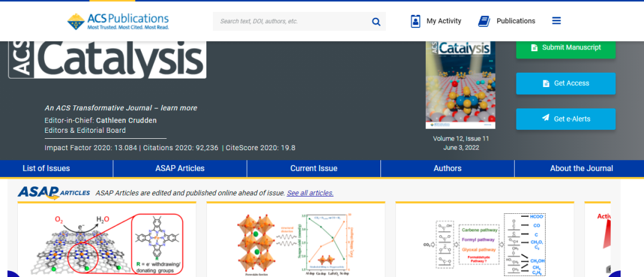Follow the See all articles link
644x277 pixels.
[310, 193]
